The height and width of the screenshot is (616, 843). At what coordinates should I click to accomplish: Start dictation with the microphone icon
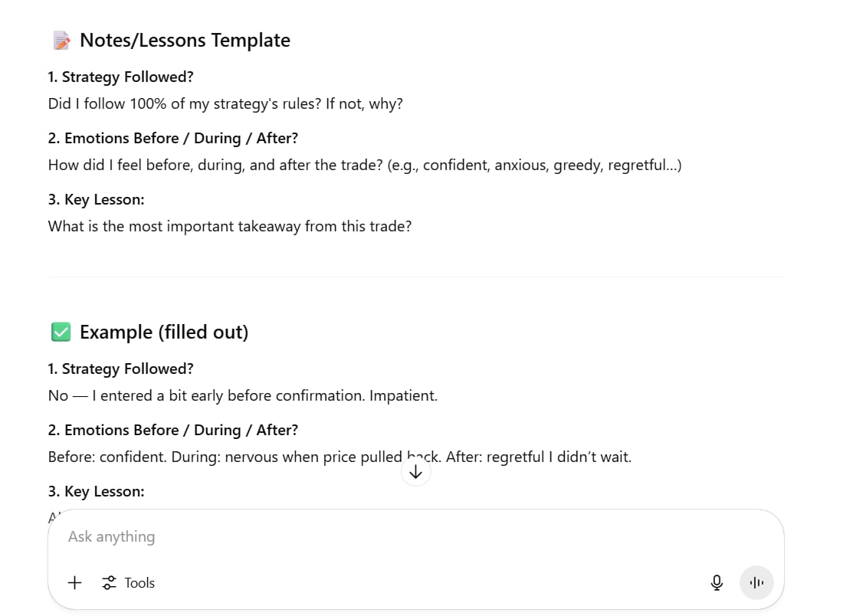pyautogui.click(x=717, y=583)
